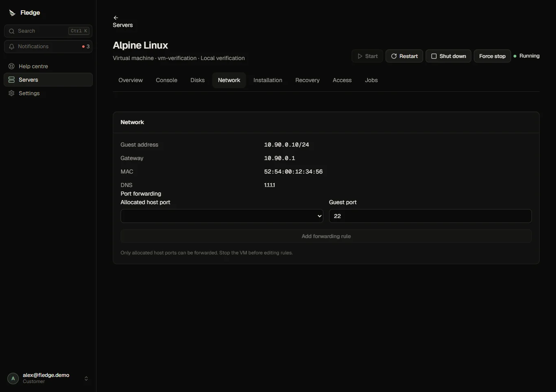Click Add forwarding rule button
Viewport: 556px width, 392px height.
click(x=326, y=236)
